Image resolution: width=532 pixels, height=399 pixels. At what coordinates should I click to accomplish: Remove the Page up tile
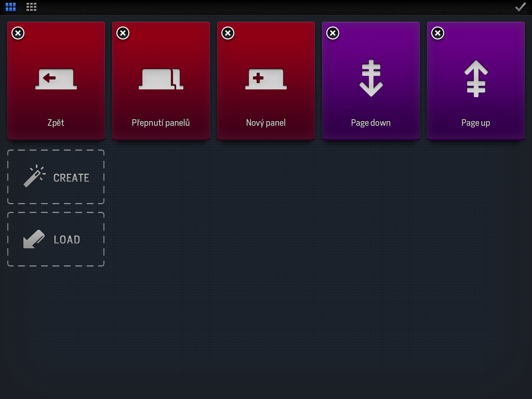[438, 33]
